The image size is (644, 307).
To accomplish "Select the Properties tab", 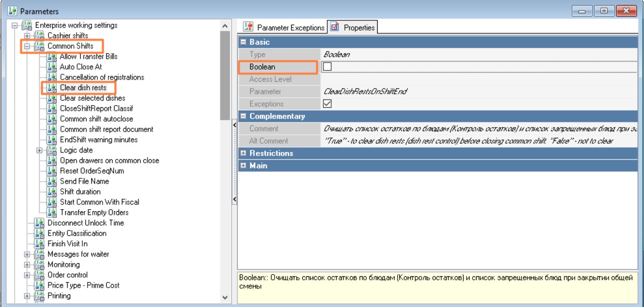I will pyautogui.click(x=353, y=28).
